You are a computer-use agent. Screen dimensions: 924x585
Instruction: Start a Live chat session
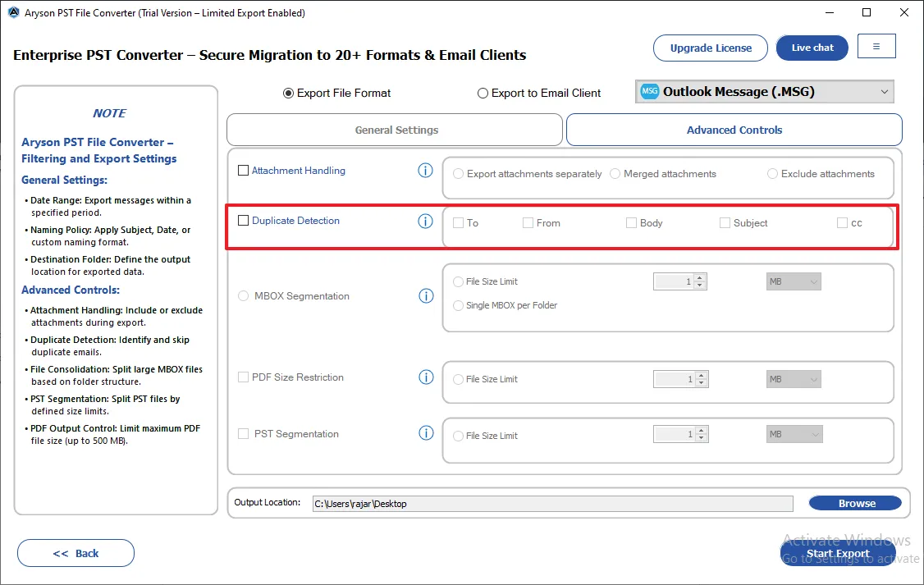tap(812, 48)
